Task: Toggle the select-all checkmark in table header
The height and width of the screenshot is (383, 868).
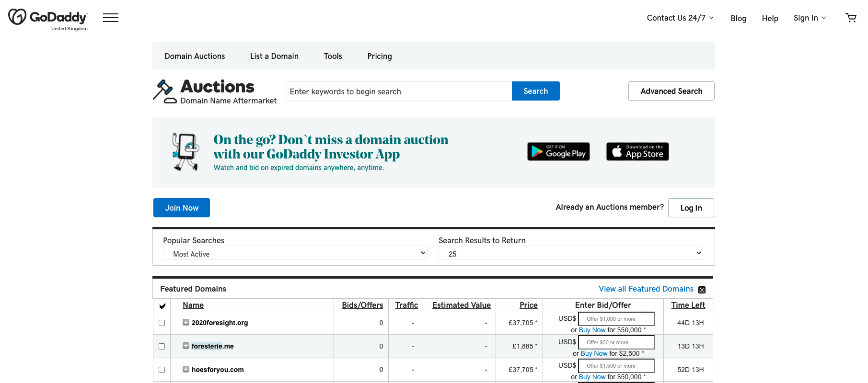Action: (162, 306)
